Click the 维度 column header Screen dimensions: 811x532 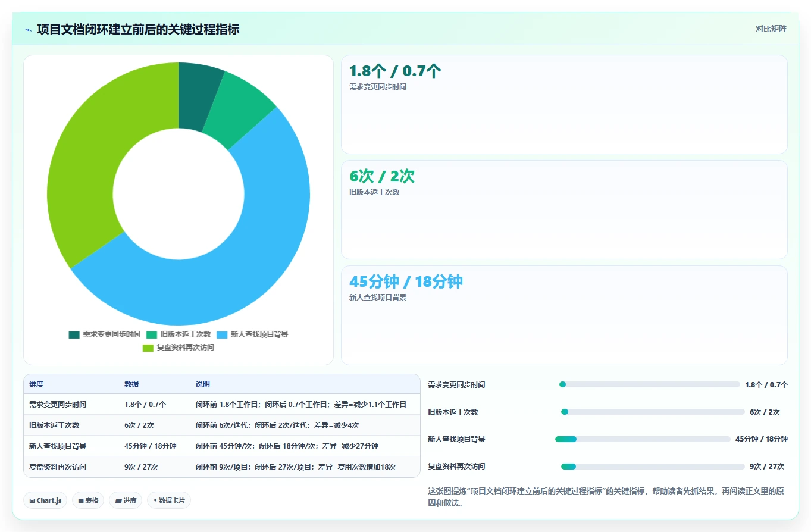coord(36,384)
